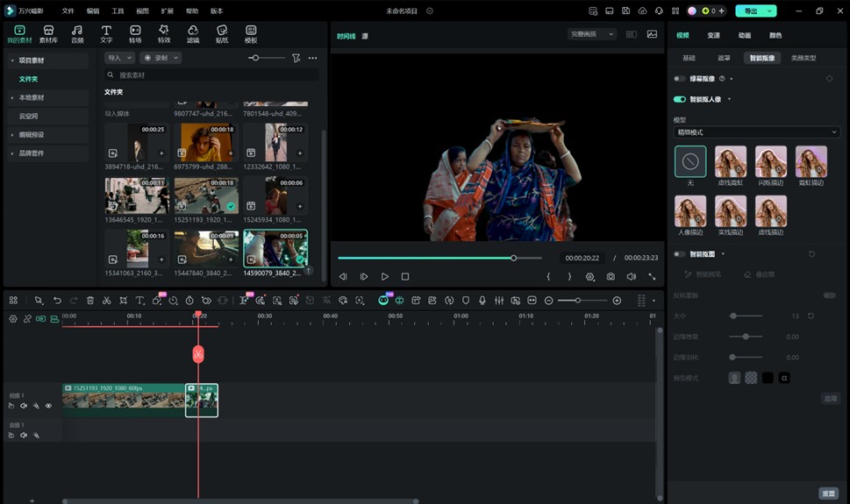Open the 文件 menu
850x504 pixels.
pos(68,11)
